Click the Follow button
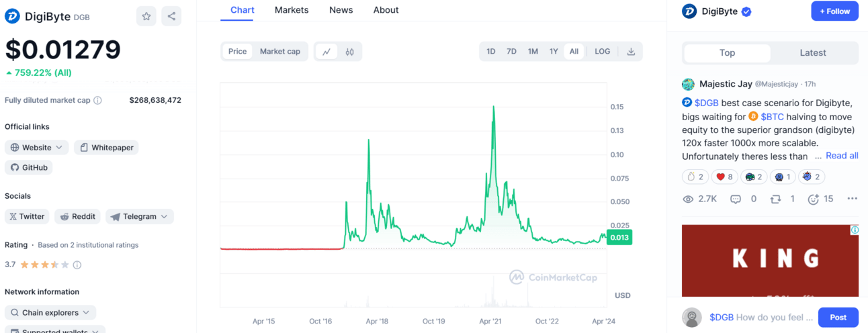Screen dimensions: 868x333 click(x=835, y=11)
